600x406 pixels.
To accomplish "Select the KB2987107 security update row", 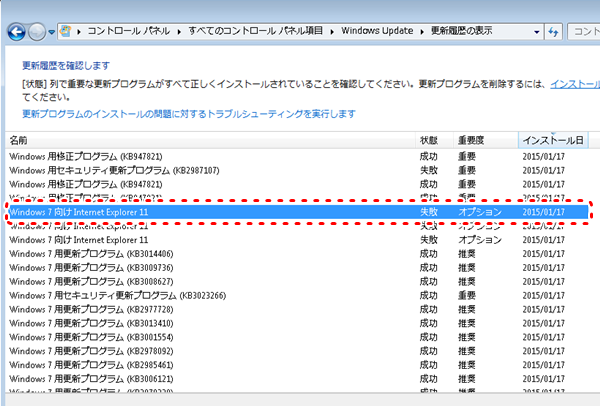I will [x=297, y=170].
